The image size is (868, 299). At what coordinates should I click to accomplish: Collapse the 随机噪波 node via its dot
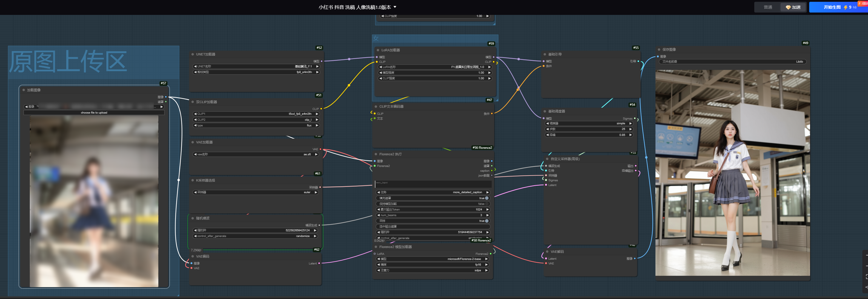click(193, 218)
